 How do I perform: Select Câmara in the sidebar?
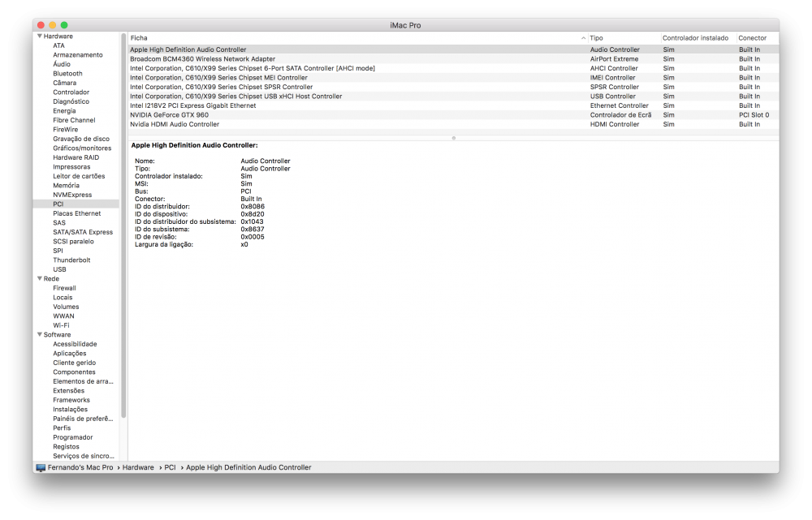click(x=64, y=83)
